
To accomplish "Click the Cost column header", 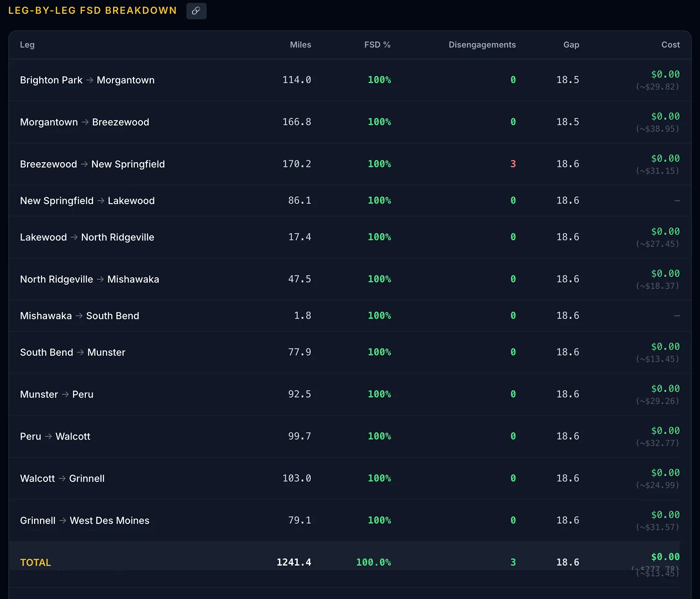I will tap(671, 45).
